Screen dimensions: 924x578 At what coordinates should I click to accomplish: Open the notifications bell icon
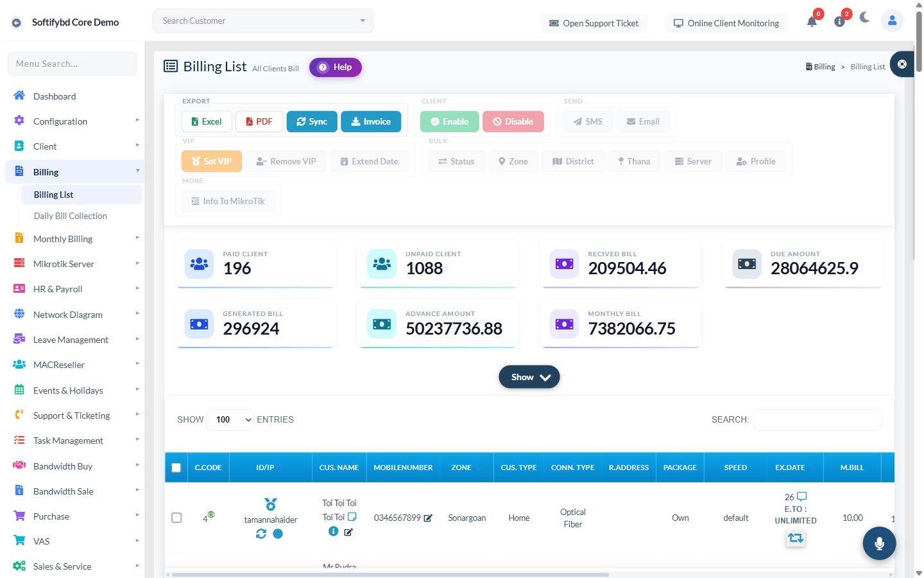812,22
